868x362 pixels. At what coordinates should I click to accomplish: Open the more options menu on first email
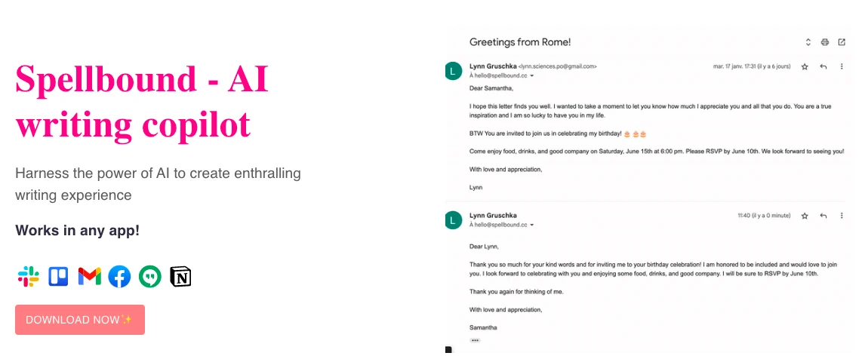[x=842, y=66]
